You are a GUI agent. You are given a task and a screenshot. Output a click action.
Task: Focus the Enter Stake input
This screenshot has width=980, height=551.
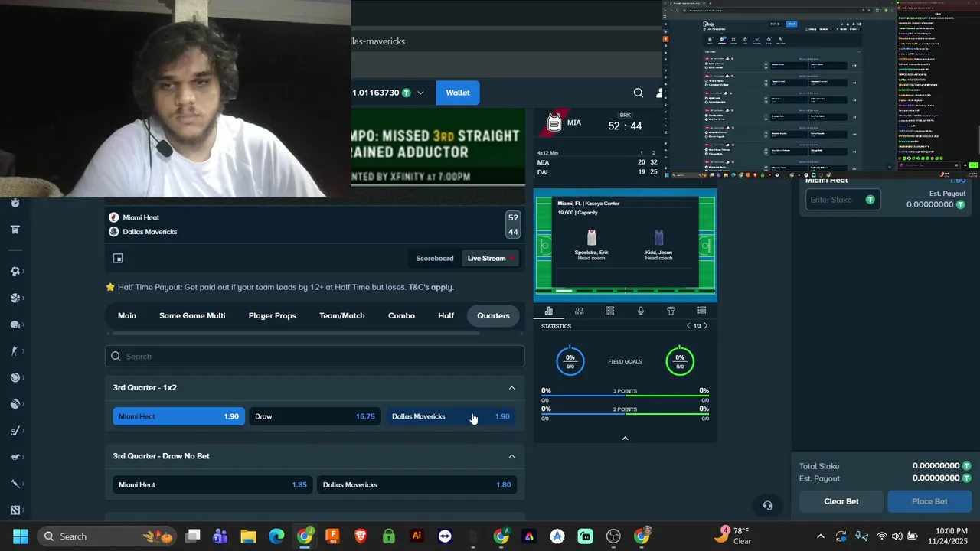coord(843,200)
